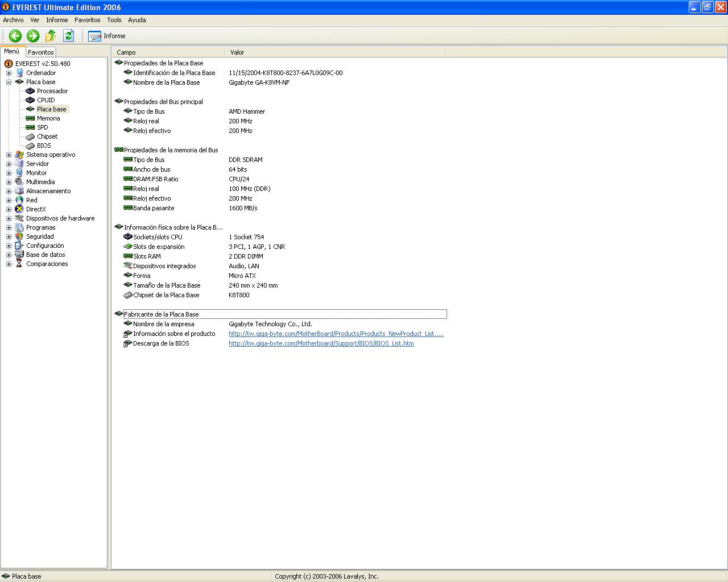Select the Fabricante de la Placa Base row
The height and width of the screenshot is (582, 728).
click(162, 314)
